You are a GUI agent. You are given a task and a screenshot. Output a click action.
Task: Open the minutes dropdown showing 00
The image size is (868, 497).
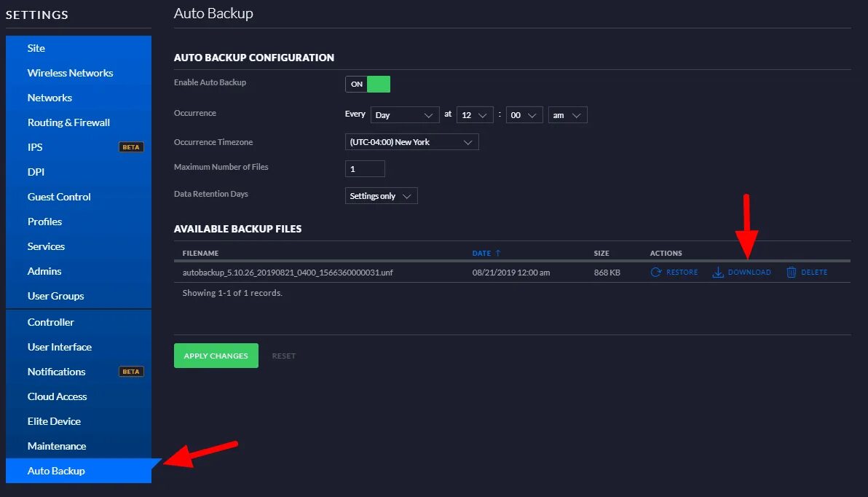coord(524,114)
